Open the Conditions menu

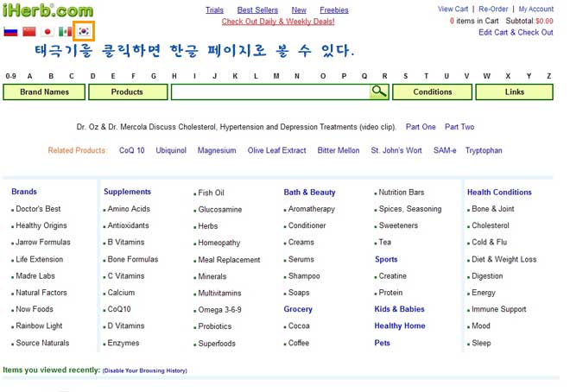coord(432,92)
